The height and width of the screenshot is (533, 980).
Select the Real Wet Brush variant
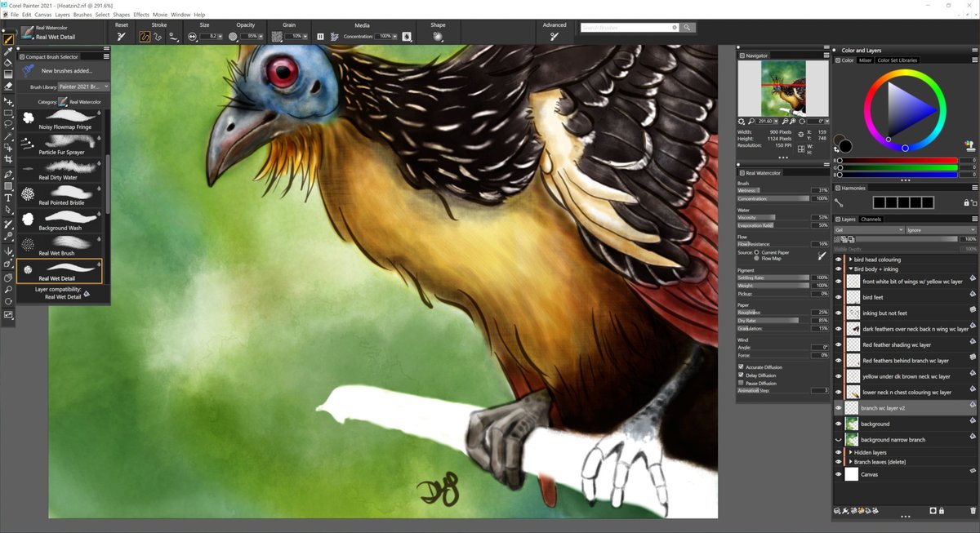[x=61, y=245]
